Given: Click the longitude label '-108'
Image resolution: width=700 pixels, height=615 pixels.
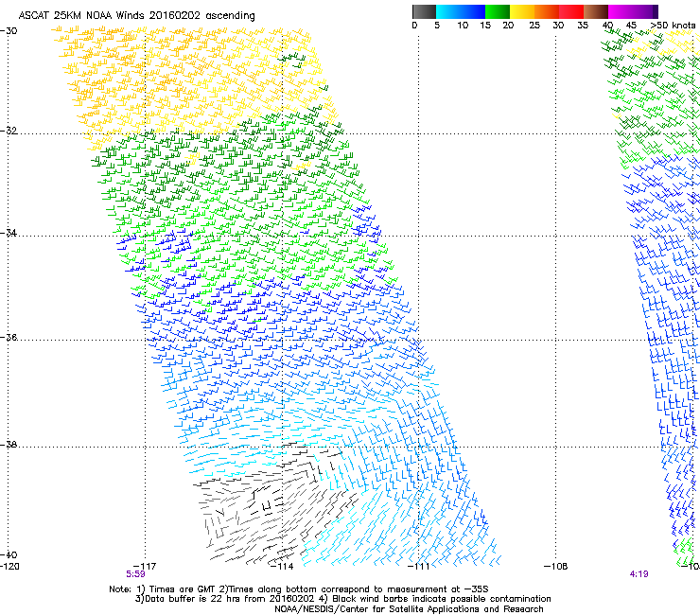Looking at the screenshot, I should click(x=556, y=567).
